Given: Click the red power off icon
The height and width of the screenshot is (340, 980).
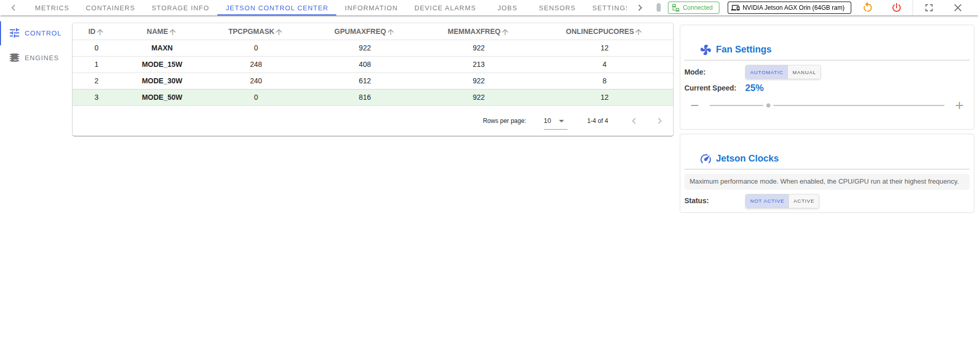Looking at the screenshot, I should tap(897, 8).
